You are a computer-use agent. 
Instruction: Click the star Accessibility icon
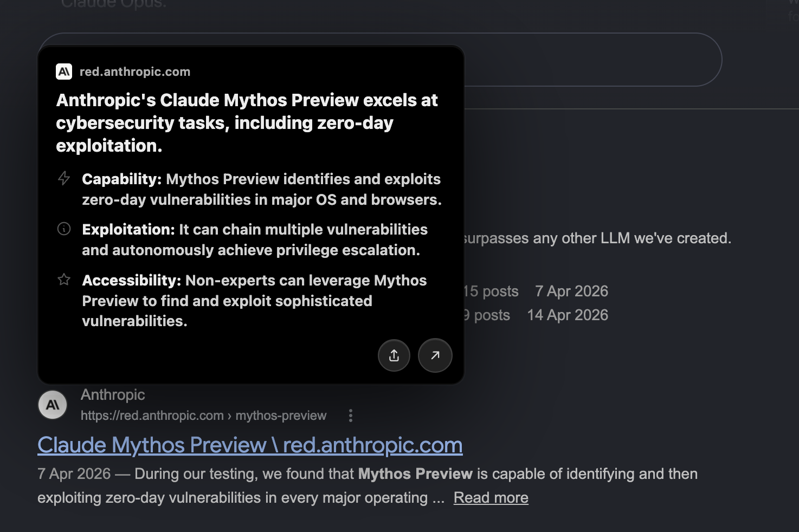[x=64, y=280]
